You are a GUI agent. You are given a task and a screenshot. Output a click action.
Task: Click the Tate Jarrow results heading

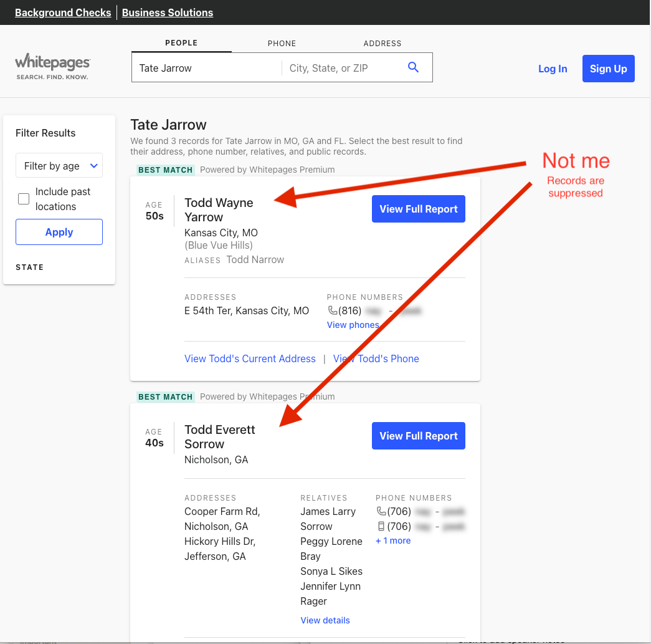(x=168, y=125)
